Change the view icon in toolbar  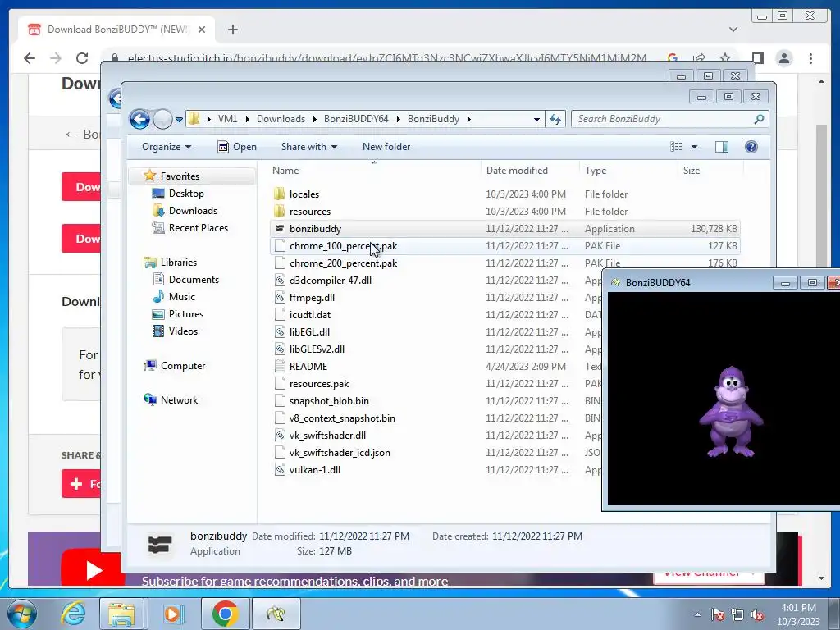click(677, 147)
